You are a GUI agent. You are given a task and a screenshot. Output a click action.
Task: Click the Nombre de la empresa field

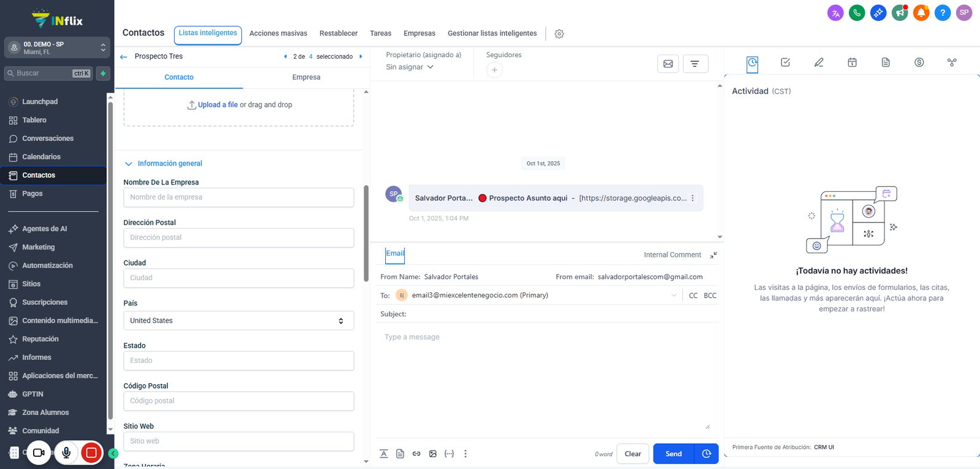[x=239, y=197]
